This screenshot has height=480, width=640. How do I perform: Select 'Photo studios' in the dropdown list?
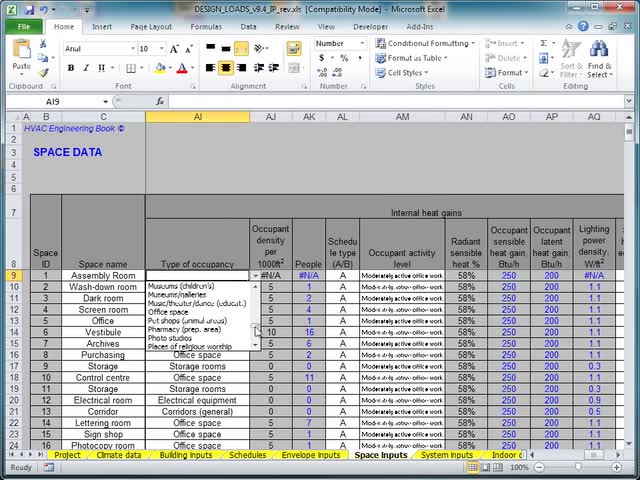pos(169,338)
